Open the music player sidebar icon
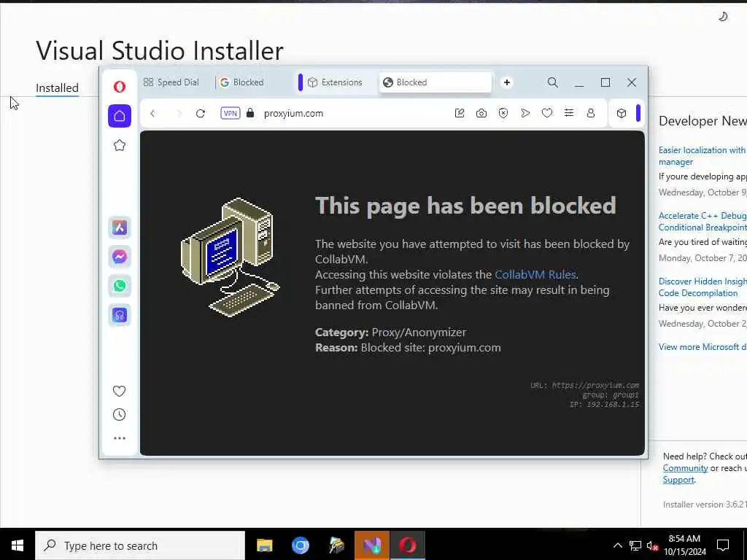 coord(120,315)
